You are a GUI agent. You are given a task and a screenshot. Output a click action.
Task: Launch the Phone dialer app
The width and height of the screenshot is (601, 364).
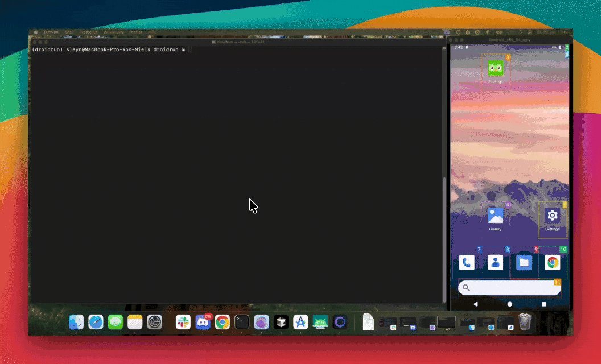click(467, 262)
